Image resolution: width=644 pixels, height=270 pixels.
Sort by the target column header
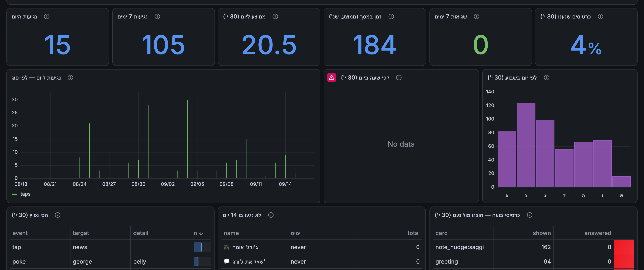pos(81,233)
